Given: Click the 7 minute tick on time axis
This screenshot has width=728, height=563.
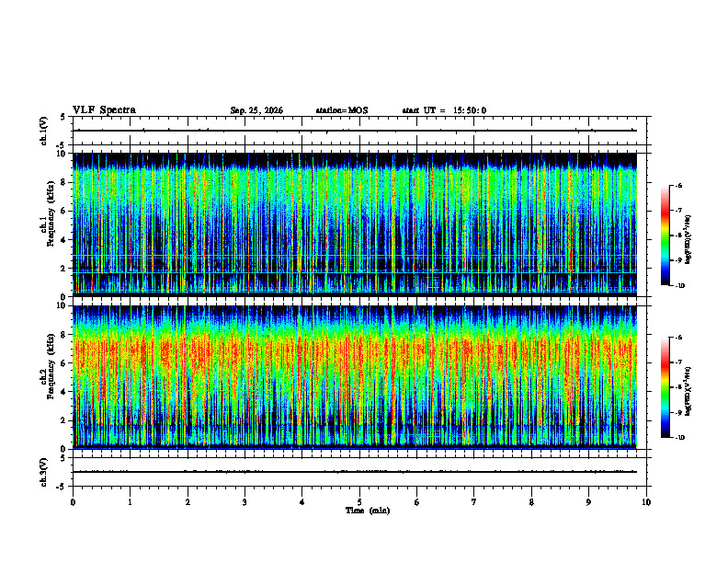Looking at the screenshot, I should pos(474,502).
